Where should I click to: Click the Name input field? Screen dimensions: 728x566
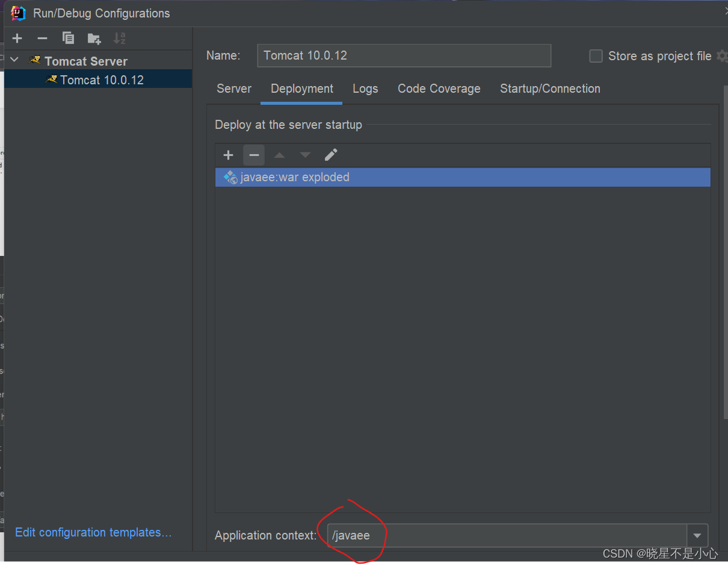click(x=404, y=55)
